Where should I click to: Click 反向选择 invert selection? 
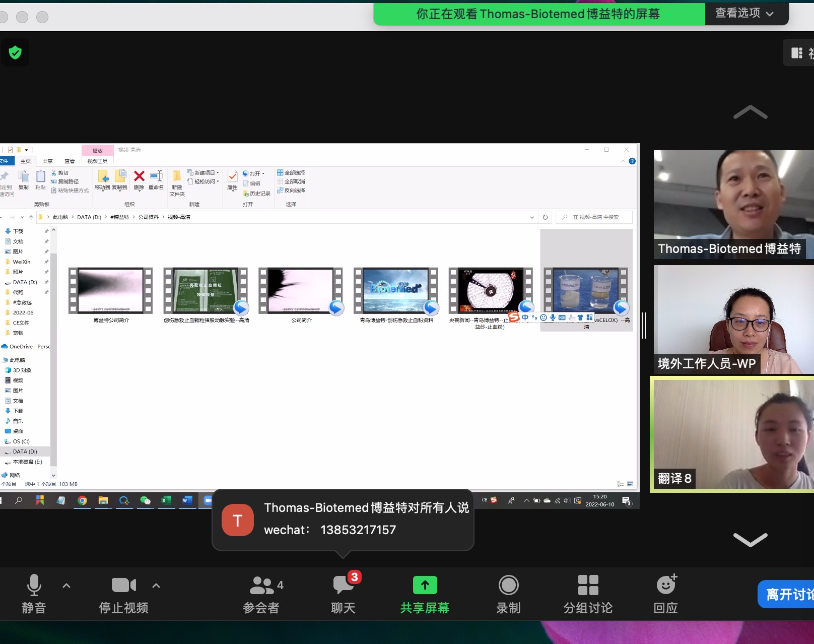[291, 190]
